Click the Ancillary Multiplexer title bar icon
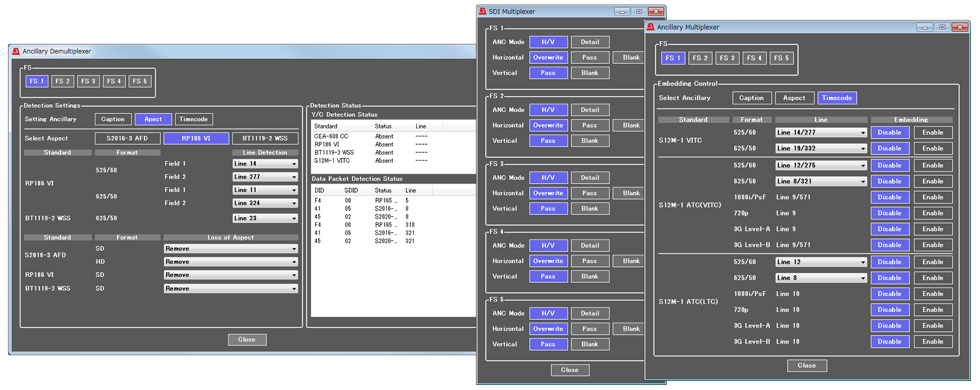Viewport: 980px width, 390px height. tap(650, 27)
